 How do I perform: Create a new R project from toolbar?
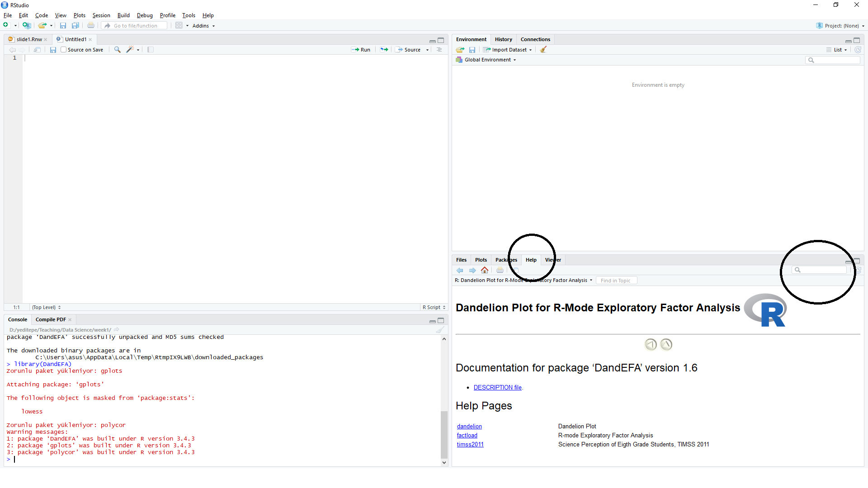[27, 25]
